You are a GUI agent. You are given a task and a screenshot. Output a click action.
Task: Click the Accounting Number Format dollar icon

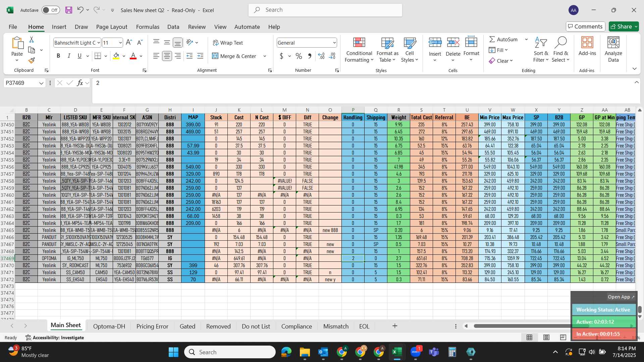[281, 56]
